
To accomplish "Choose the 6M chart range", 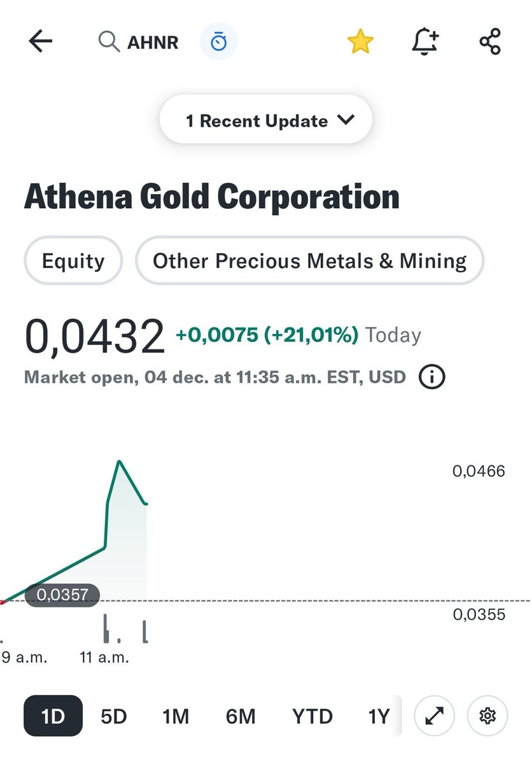I will pyautogui.click(x=241, y=717).
